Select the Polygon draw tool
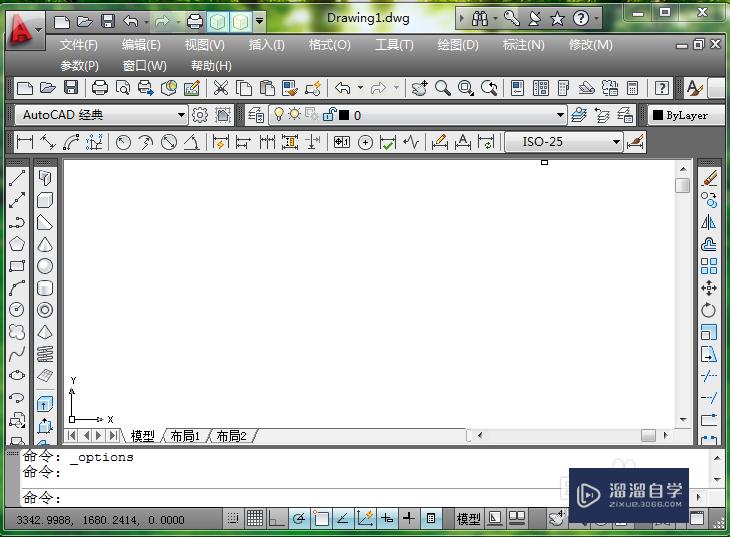Screen dimensions: 730x537 [17, 244]
